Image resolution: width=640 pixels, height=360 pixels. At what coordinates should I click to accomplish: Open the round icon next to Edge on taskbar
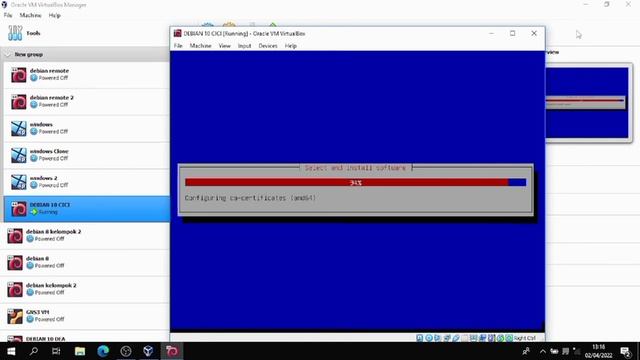pos(126,351)
